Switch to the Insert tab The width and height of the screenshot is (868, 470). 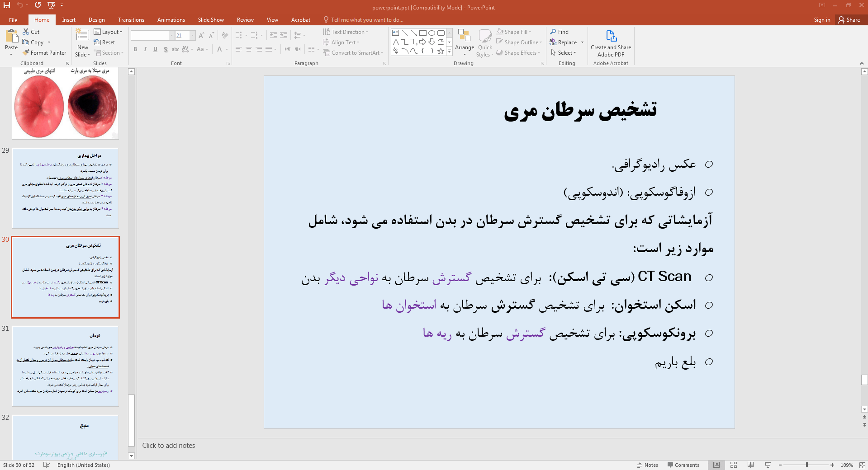tap(69, 20)
